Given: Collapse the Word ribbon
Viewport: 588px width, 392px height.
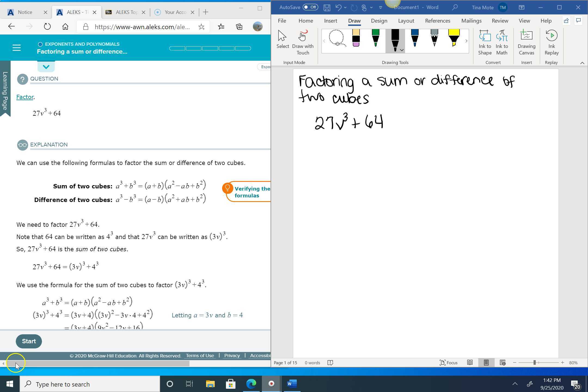Looking at the screenshot, I should click(582, 63).
